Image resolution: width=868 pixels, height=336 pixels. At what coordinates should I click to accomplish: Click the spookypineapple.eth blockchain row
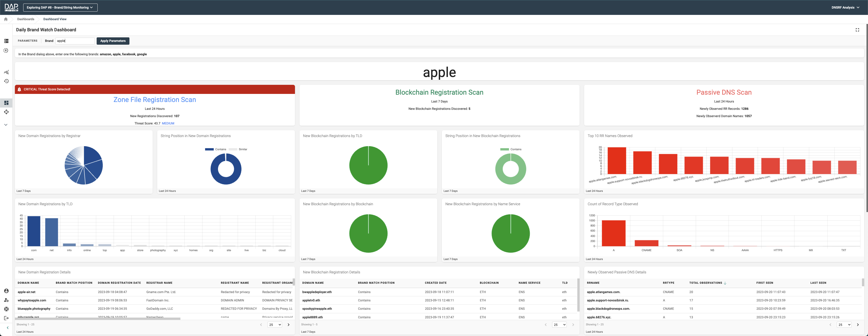438,309
